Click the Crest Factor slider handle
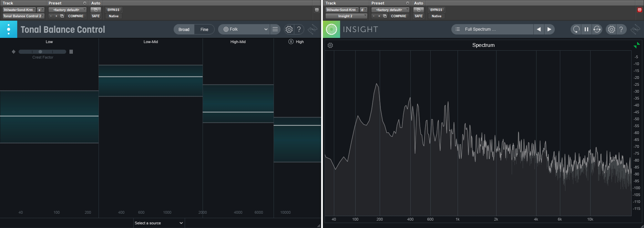The image size is (644, 228). click(x=40, y=52)
